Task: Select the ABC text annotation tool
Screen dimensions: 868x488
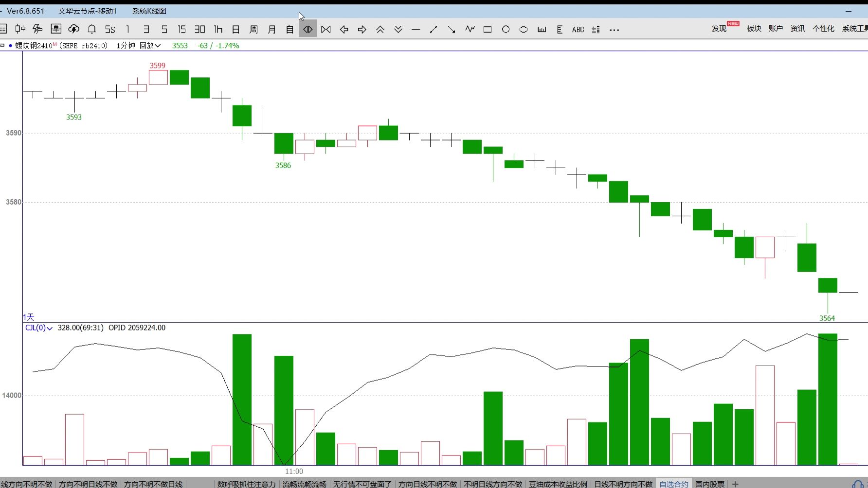Action: coord(578,30)
